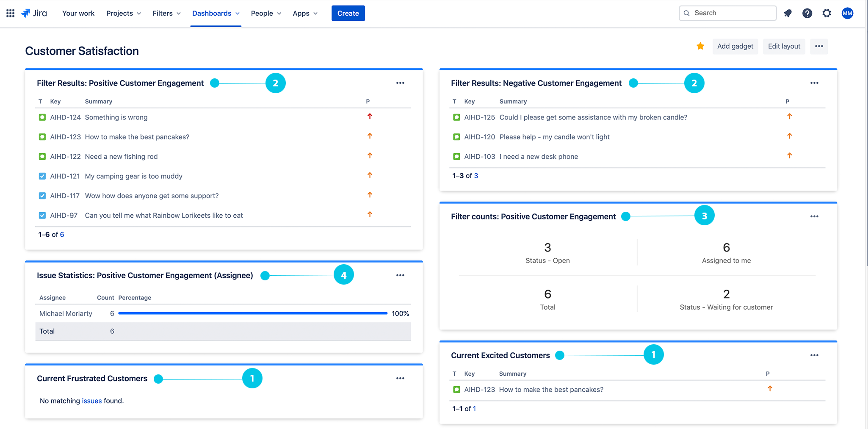Click the issues link under Current Frustrated Customers
868x429 pixels.
[92, 401]
